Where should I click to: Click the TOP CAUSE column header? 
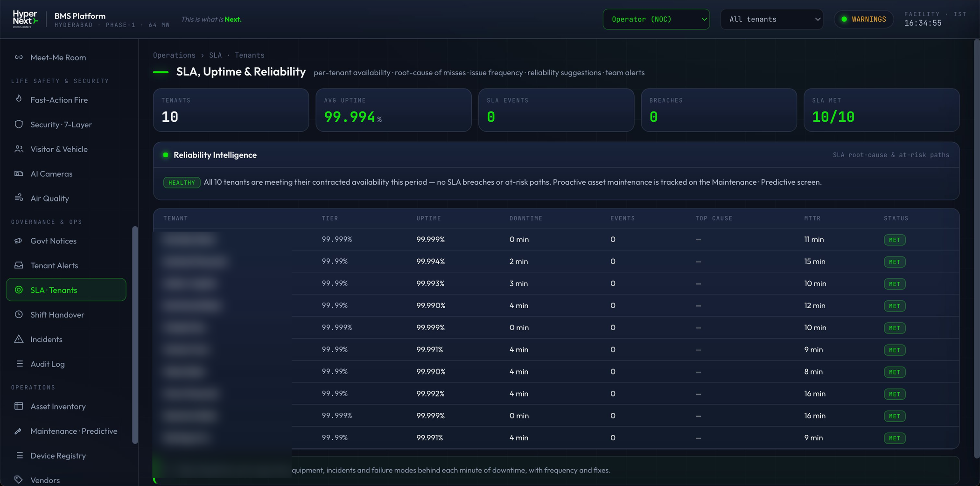[714, 218]
